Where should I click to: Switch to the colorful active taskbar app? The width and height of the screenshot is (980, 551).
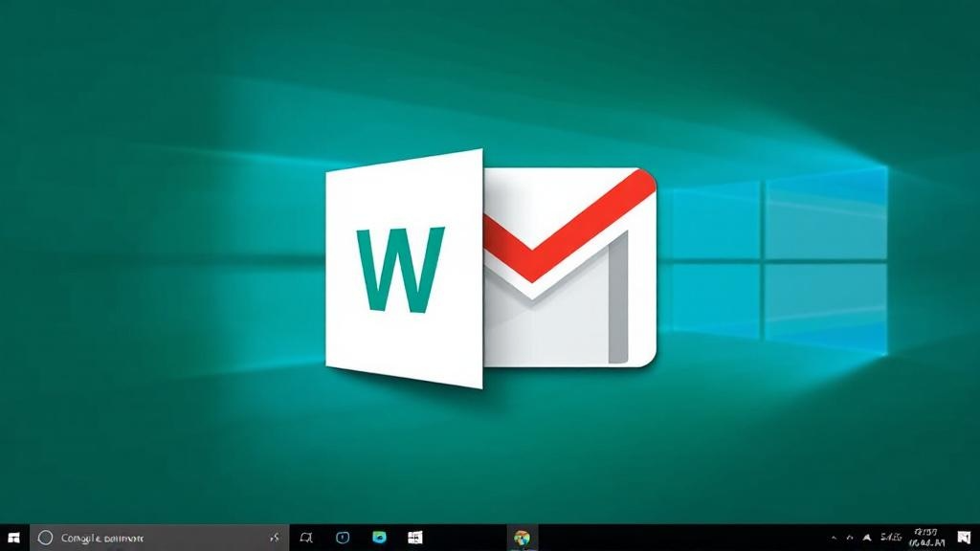pyautogui.click(x=522, y=538)
